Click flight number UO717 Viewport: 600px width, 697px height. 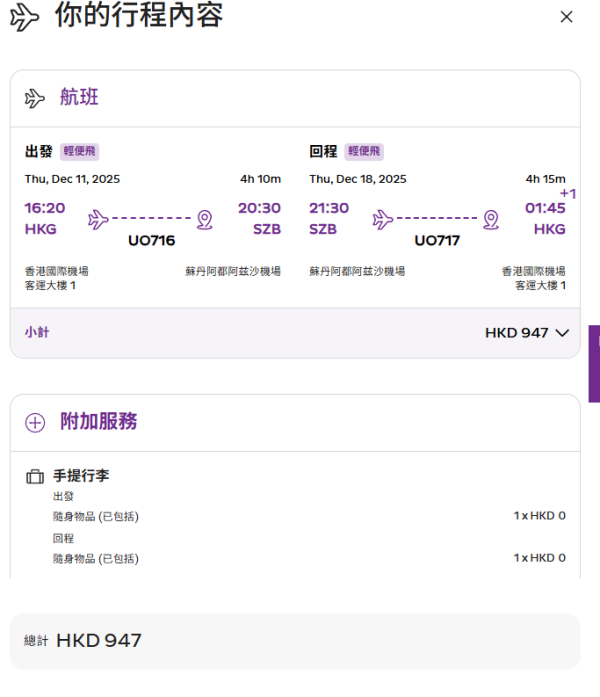click(x=437, y=240)
